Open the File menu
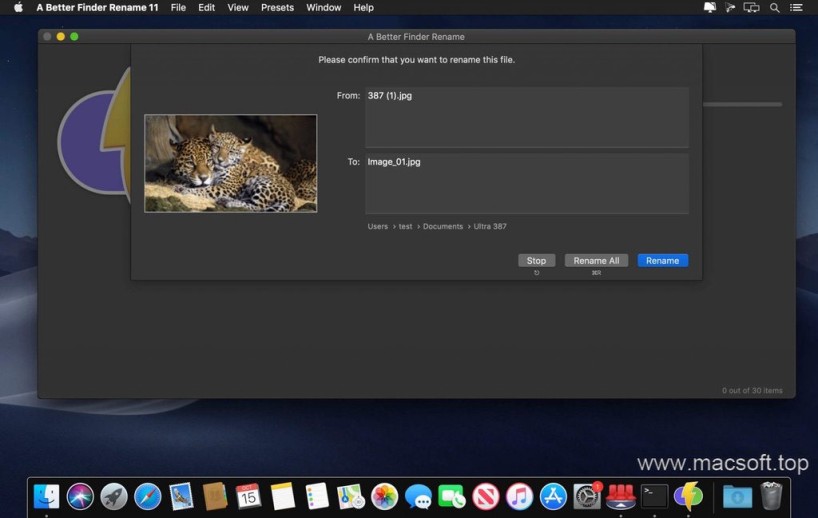Image resolution: width=818 pixels, height=518 pixels. 178,7
